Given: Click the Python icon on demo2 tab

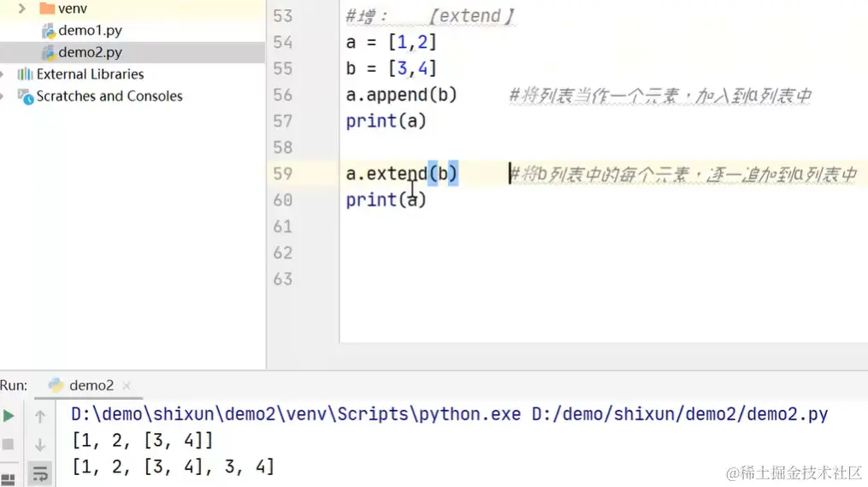Looking at the screenshot, I should 56,384.
